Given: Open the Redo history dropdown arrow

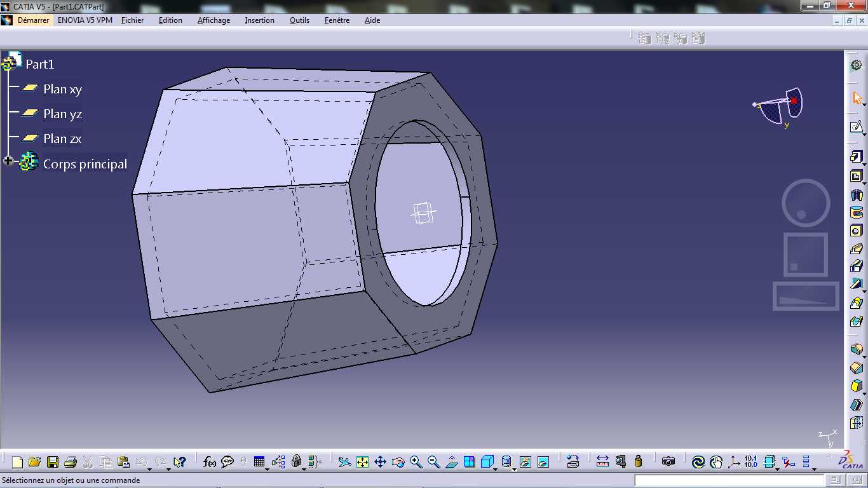Looking at the screenshot, I should click(168, 470).
